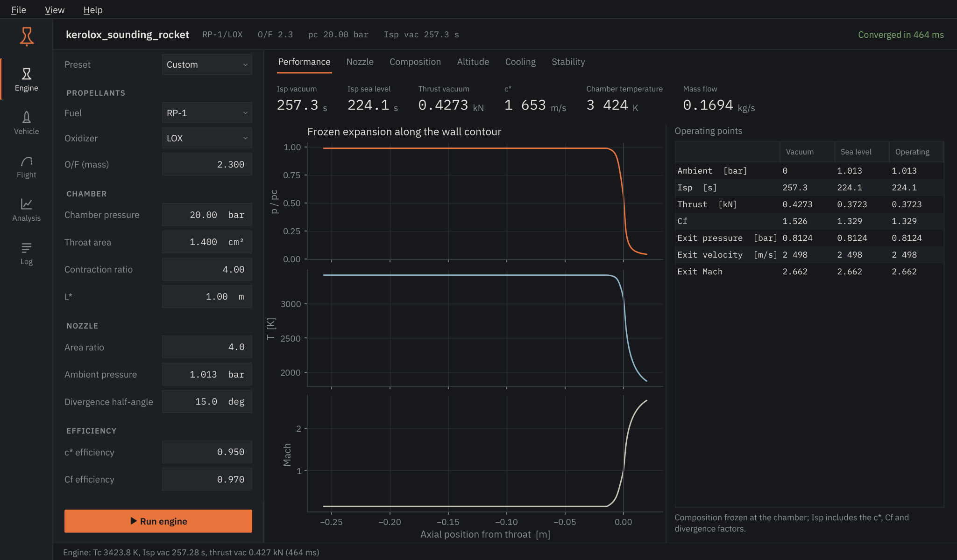Open the Vehicle sidebar section
This screenshot has height=560, width=957.
click(x=27, y=123)
